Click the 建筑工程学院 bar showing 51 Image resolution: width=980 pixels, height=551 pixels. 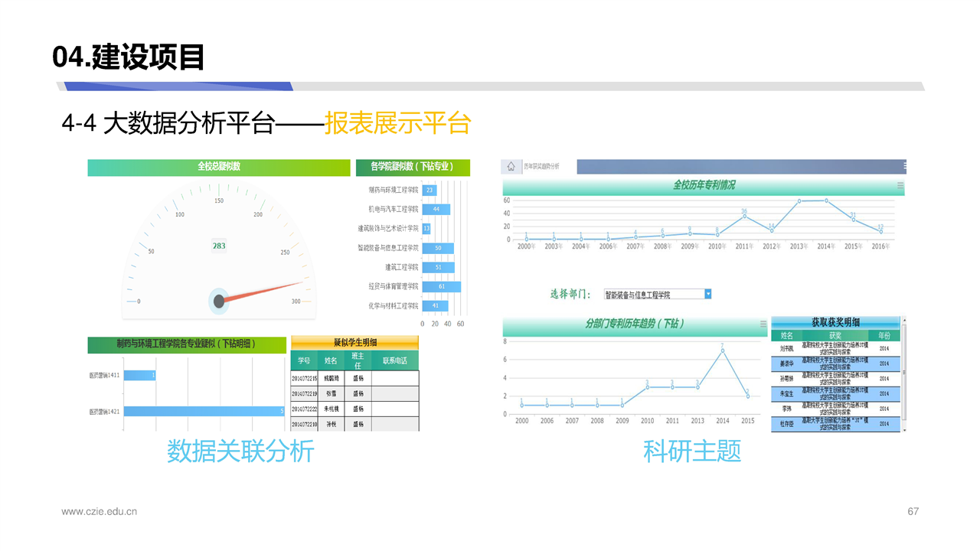point(438,267)
